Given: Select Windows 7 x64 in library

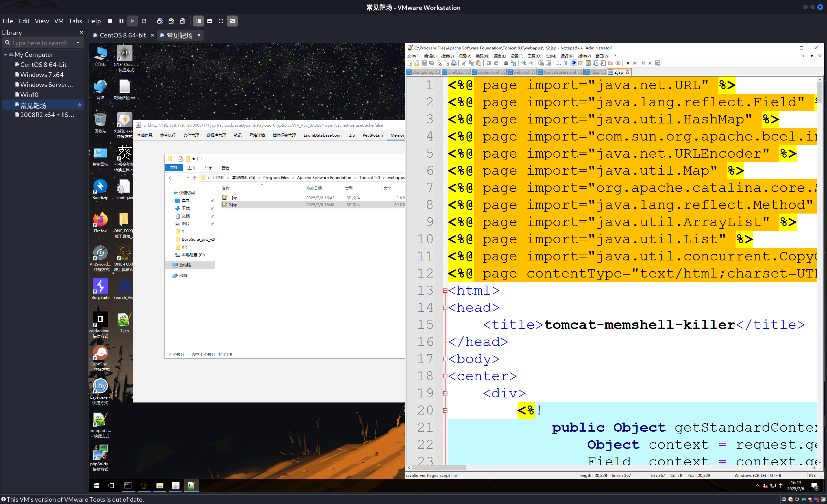Looking at the screenshot, I should click(x=42, y=75).
